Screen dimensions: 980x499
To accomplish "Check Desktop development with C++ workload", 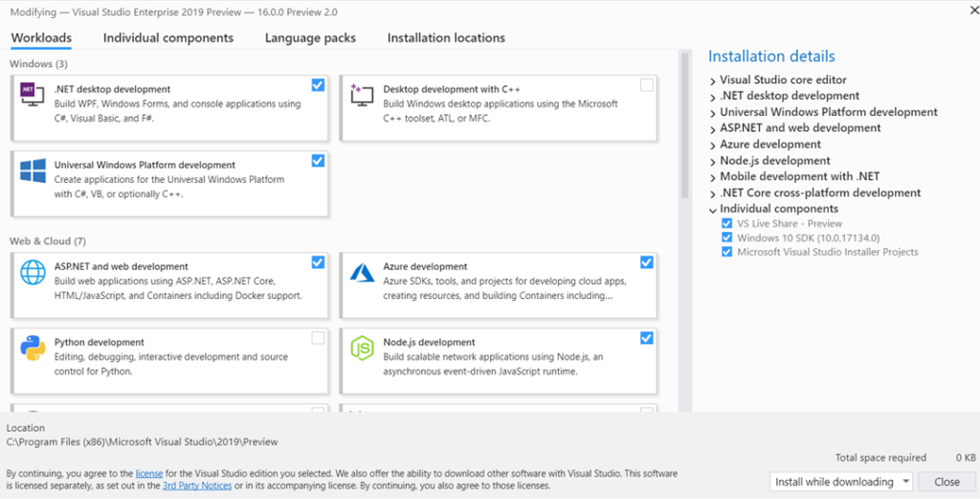I will 647,85.
